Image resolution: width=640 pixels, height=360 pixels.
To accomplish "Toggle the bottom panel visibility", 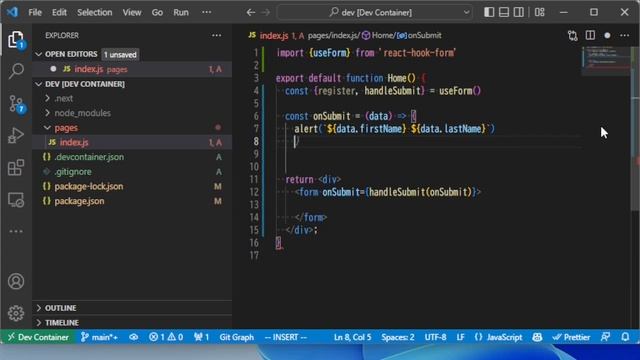I will pyautogui.click(x=504, y=12).
